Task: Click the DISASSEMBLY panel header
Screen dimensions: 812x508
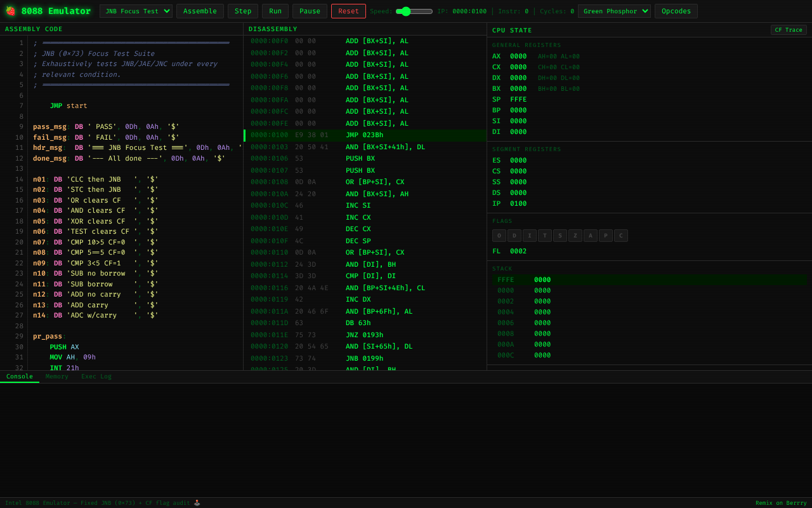Action: pyautogui.click(x=365, y=29)
